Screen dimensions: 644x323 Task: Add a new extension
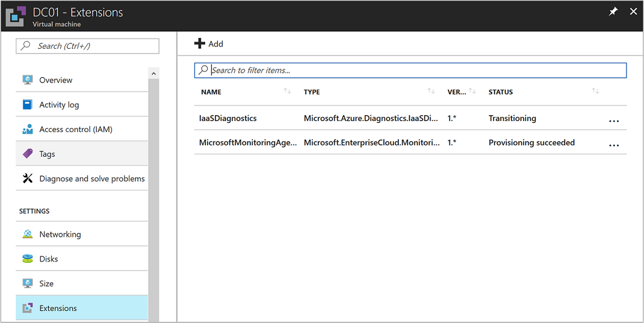point(209,43)
